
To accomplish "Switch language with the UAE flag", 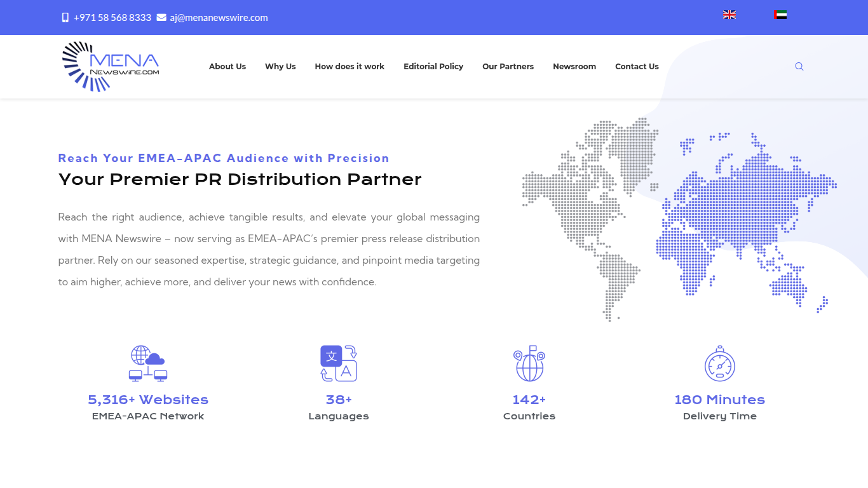I will [780, 15].
